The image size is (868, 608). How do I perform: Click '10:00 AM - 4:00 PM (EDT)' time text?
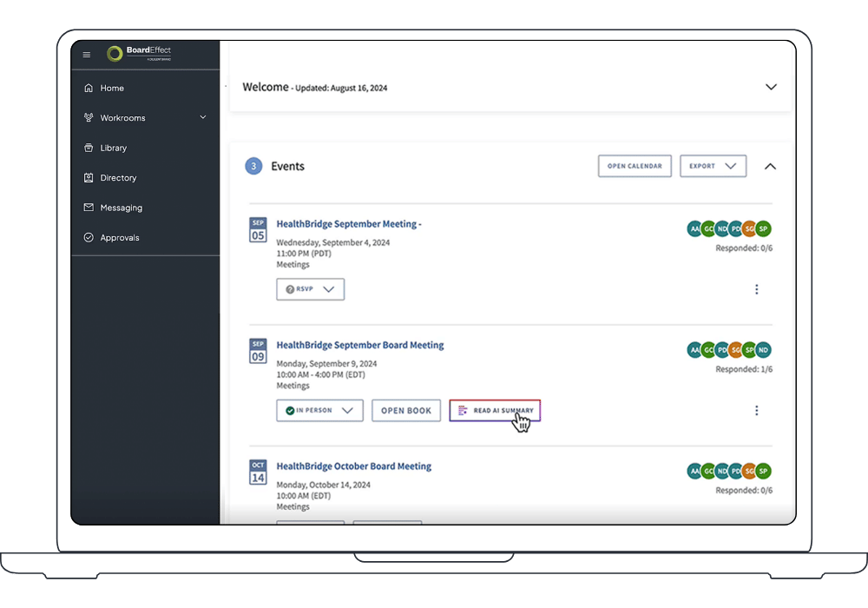coord(320,375)
